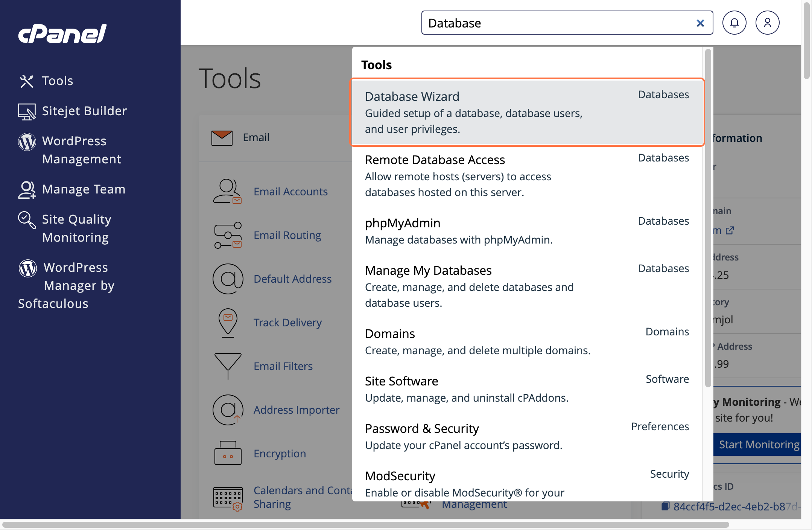This screenshot has width=812, height=530.
Task: Clear the search with the X icon
Action: pos(700,23)
